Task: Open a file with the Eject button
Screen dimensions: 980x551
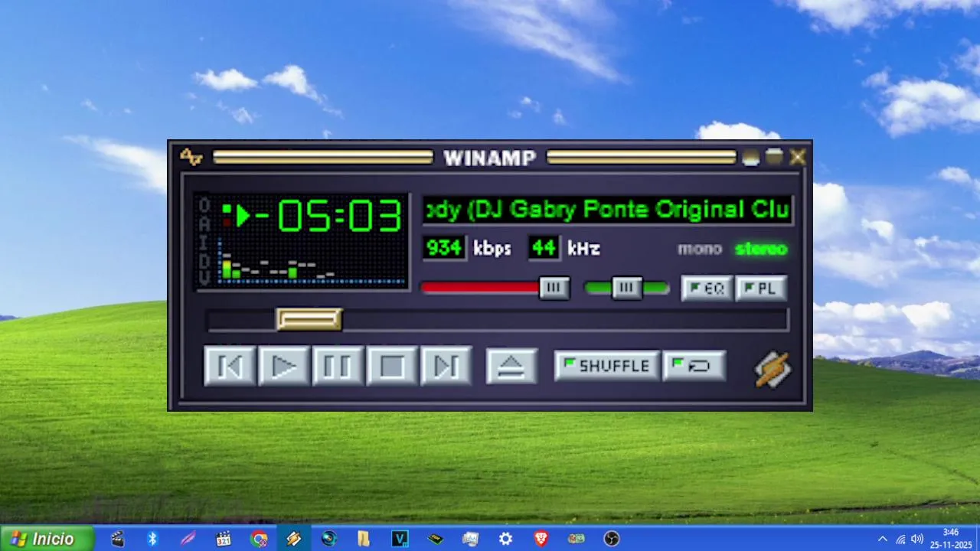Action: (x=511, y=367)
